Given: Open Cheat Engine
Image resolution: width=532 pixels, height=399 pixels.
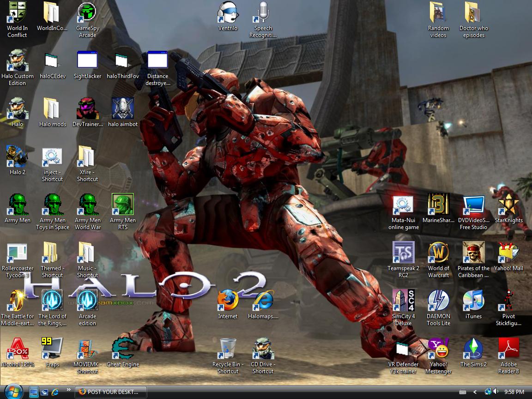Looking at the screenshot, I should [x=122, y=347].
